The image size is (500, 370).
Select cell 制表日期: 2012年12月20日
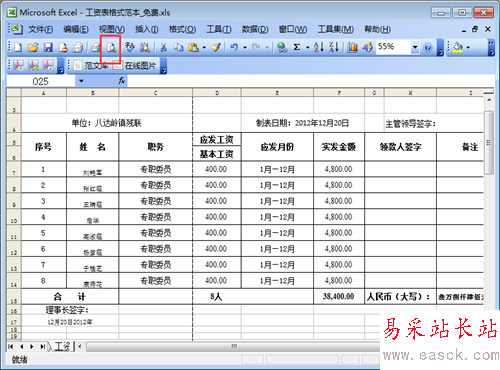click(x=303, y=123)
